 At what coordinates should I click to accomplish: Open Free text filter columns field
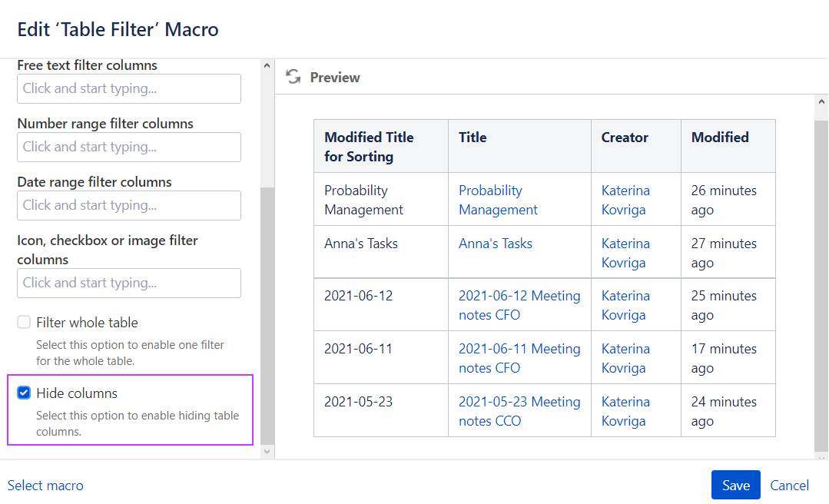coord(129,88)
